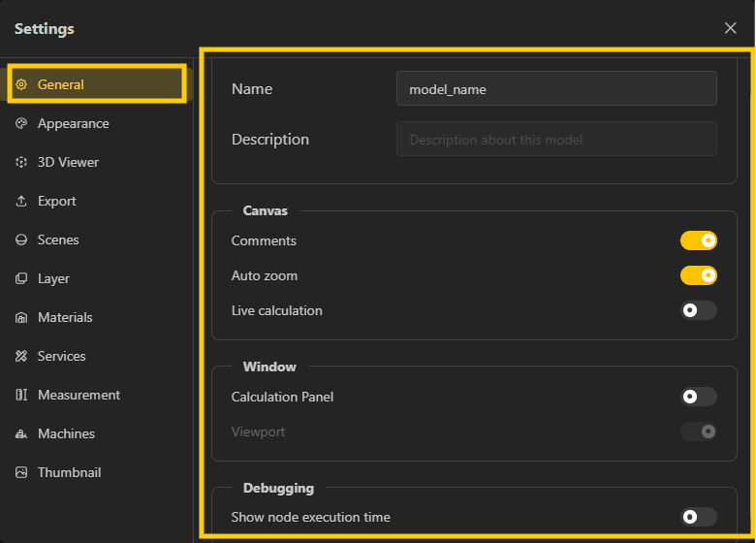Disable the Comments toggle
Viewport: 756px width, 543px height.
(x=698, y=240)
